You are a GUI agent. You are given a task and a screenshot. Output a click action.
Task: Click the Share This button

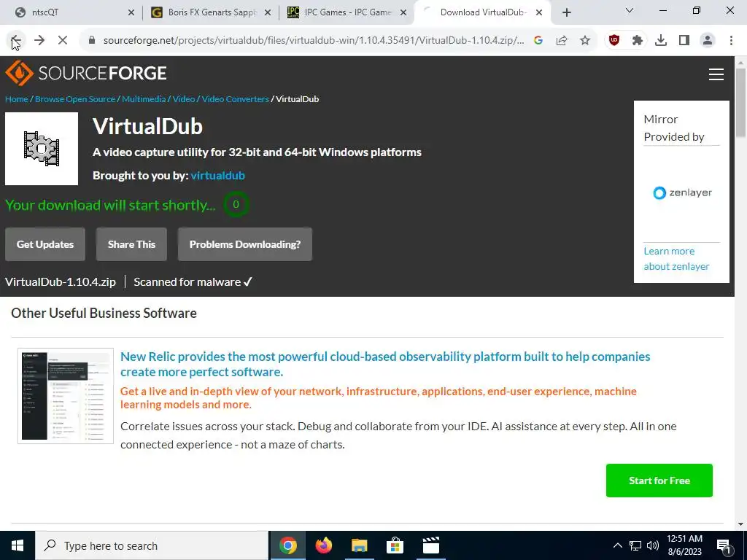coord(131,244)
